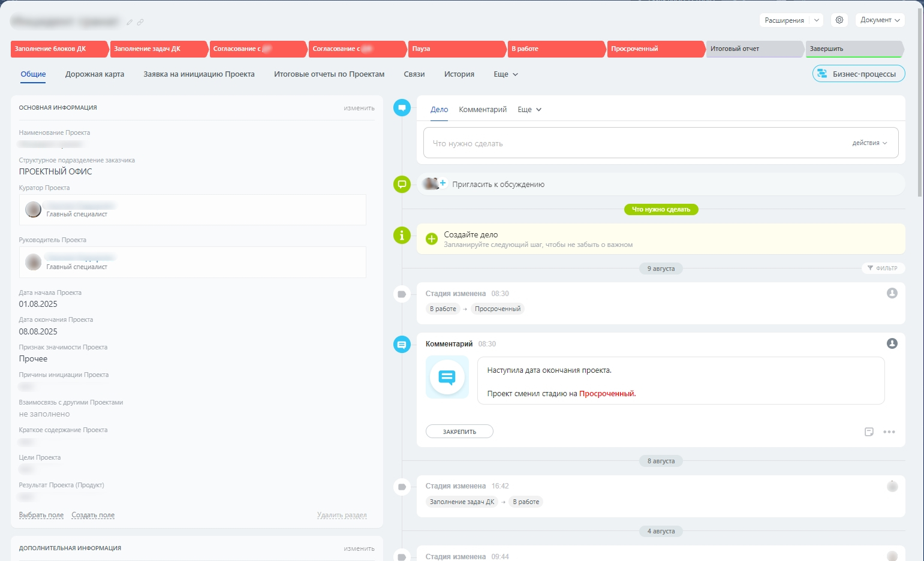Viewport: 924px width, 561px height.
Task: Click plus icon next to Пригласить к обсуждению
Action: coord(443,183)
